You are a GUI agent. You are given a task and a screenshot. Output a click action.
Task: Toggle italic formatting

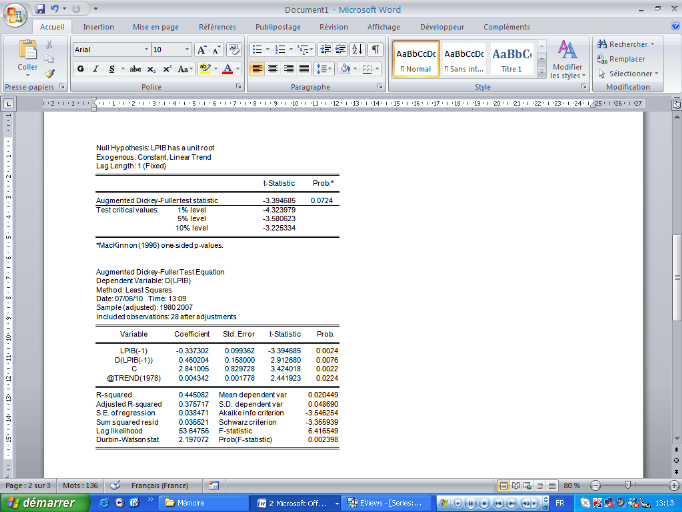point(95,69)
